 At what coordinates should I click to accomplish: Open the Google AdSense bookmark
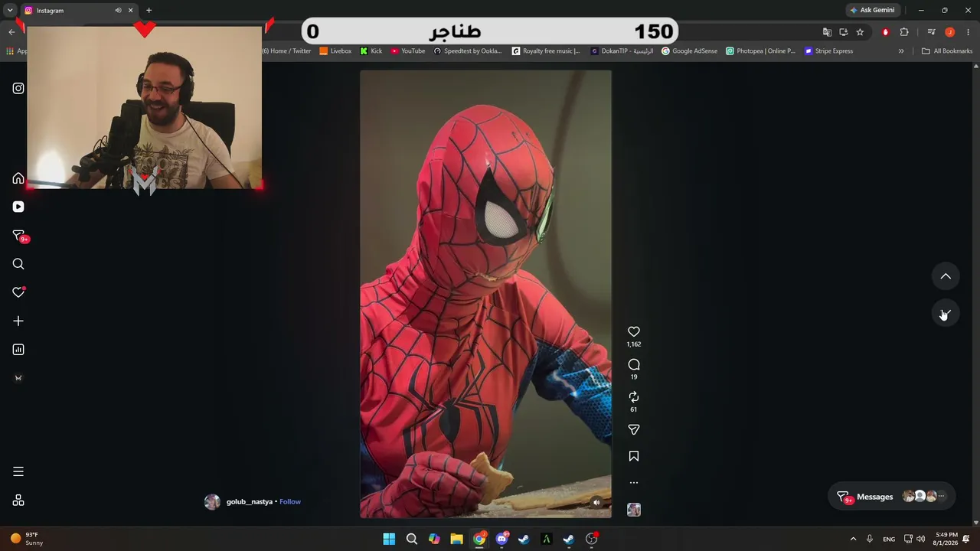point(689,51)
